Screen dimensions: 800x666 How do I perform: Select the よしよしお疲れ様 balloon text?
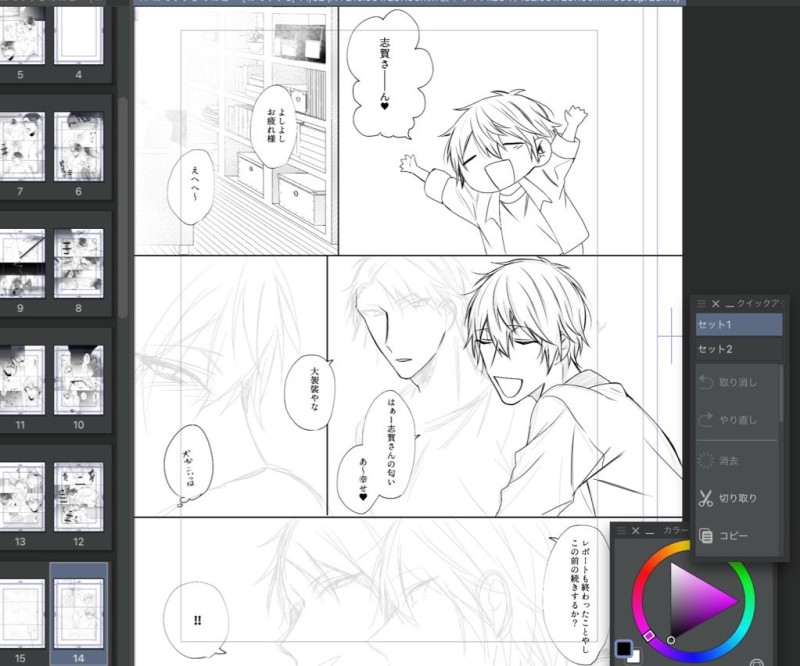277,126
